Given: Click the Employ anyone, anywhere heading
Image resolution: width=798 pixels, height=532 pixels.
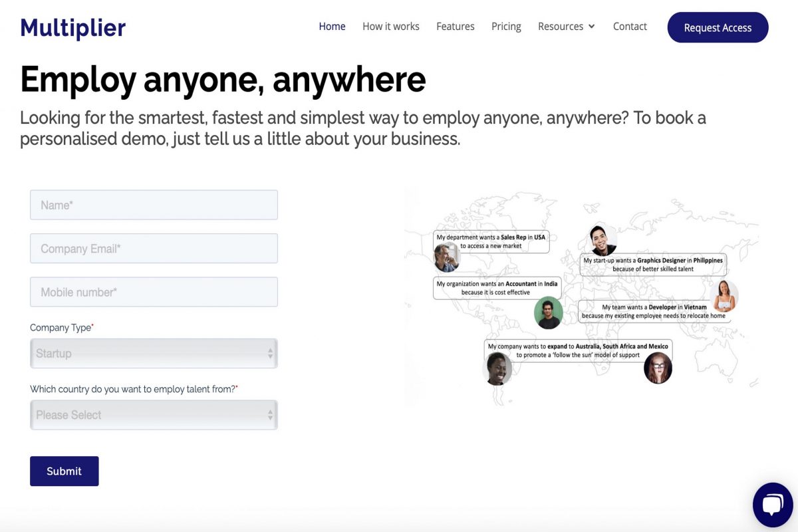Looking at the screenshot, I should tap(223, 79).
